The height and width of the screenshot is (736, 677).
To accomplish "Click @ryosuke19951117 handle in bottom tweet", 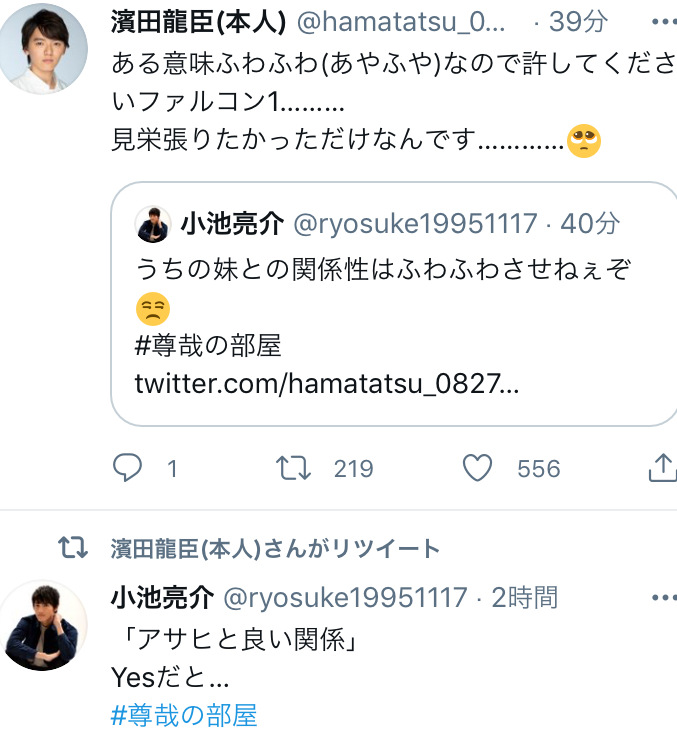I will [345, 598].
